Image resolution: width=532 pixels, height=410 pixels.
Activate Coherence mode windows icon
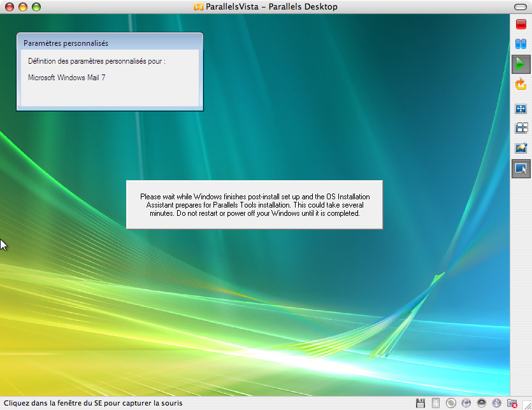coord(521,128)
